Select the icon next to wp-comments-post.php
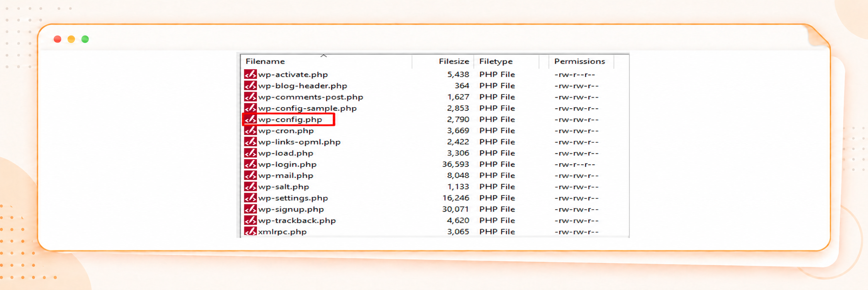The height and width of the screenshot is (290, 868). pyautogui.click(x=250, y=97)
